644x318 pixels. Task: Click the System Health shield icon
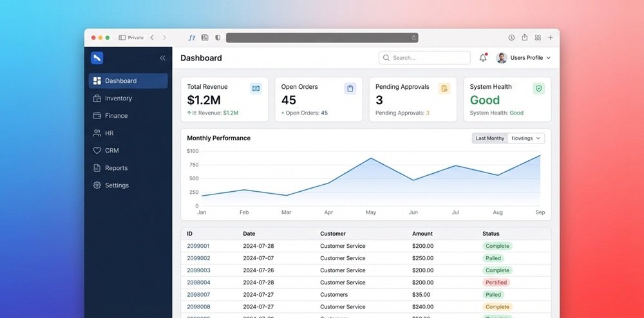(538, 88)
